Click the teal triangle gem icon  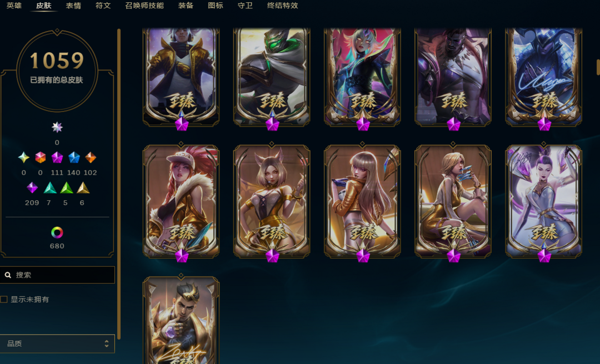click(x=50, y=188)
